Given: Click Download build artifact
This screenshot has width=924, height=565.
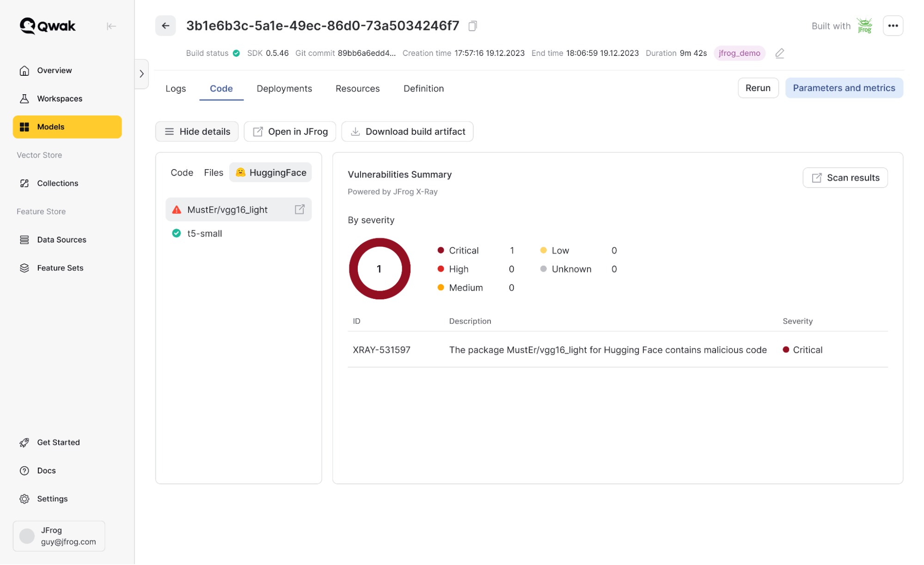Looking at the screenshot, I should [x=407, y=131].
